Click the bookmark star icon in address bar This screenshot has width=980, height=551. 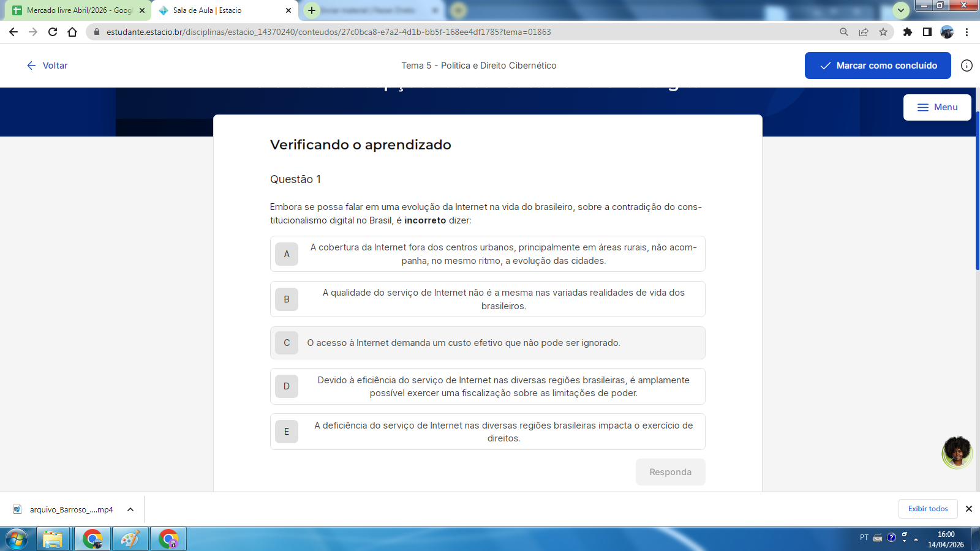(883, 32)
